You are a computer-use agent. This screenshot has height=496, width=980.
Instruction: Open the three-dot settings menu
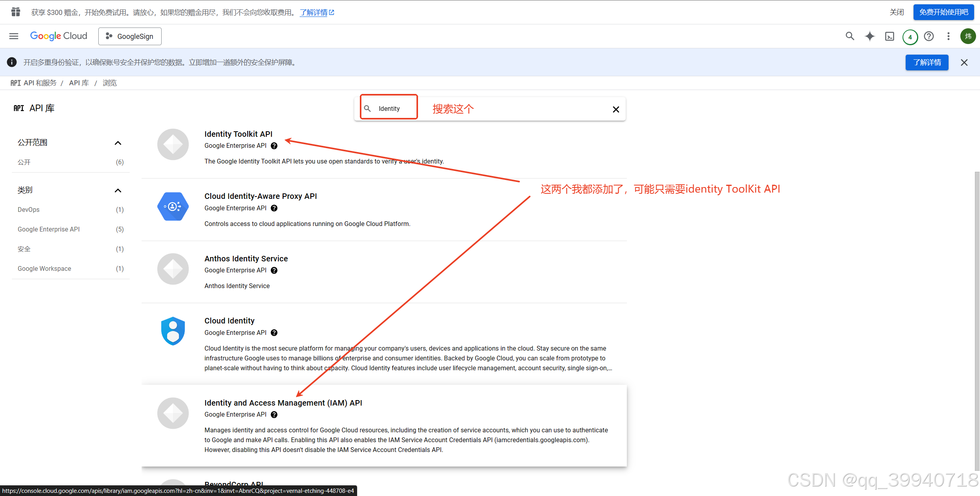coord(948,36)
